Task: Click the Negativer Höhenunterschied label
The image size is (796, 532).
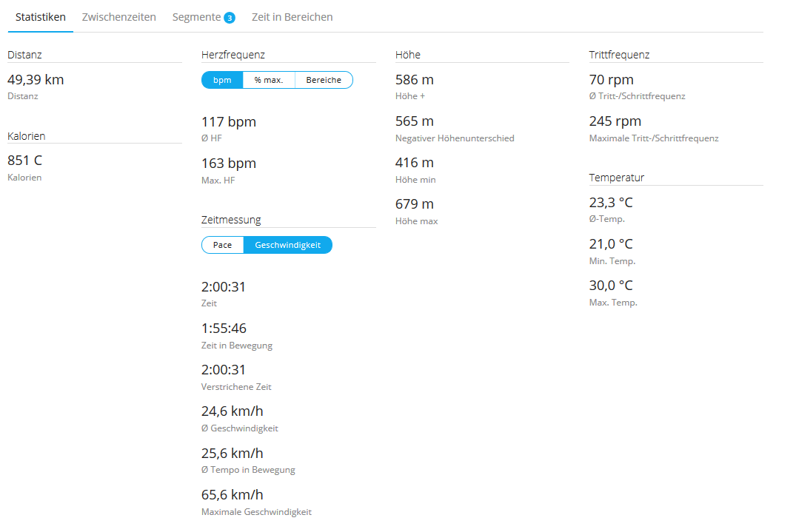Action: (x=455, y=138)
